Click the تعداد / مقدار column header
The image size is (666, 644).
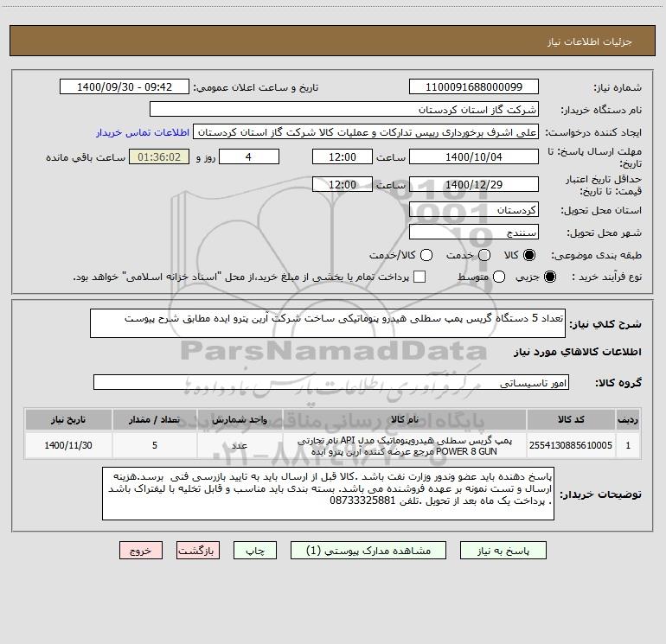pyautogui.click(x=154, y=420)
